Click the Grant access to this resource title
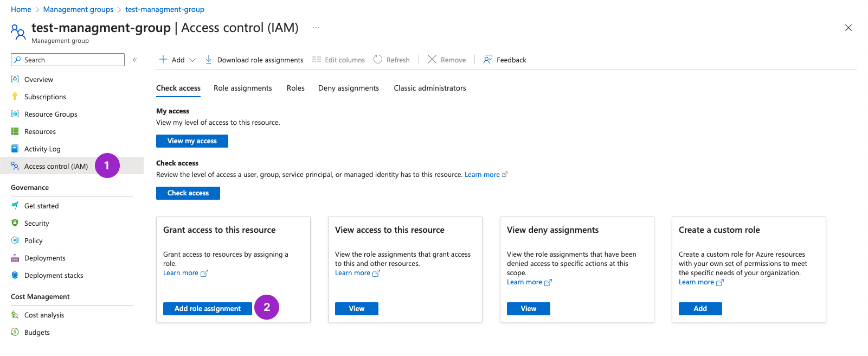The image size is (868, 356). point(220,230)
